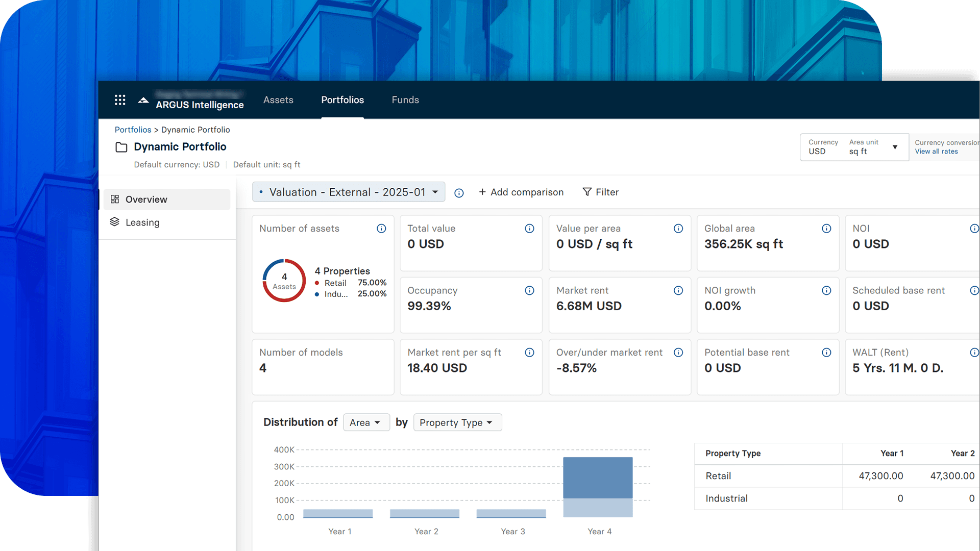Viewport: 980px width, 551px height.
Task: Open the Area dropdown in Distribution section
Action: coord(366,422)
